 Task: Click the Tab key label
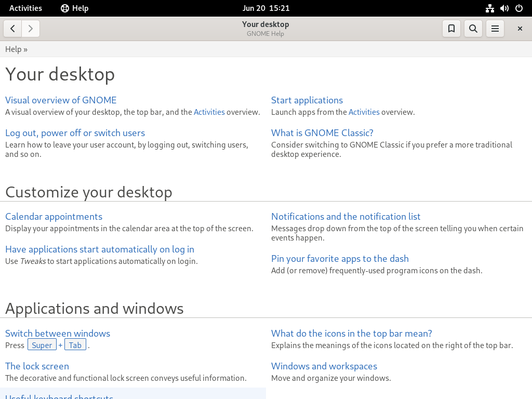[x=75, y=345]
